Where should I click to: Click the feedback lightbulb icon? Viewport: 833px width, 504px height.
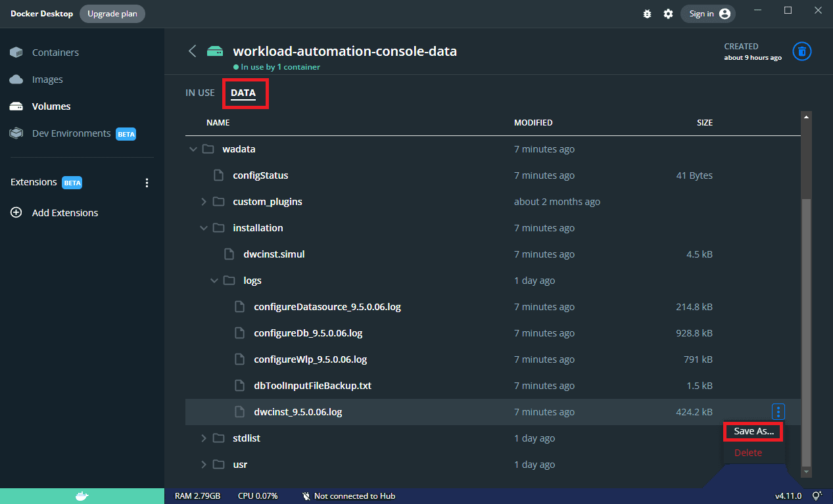pyautogui.click(x=817, y=496)
